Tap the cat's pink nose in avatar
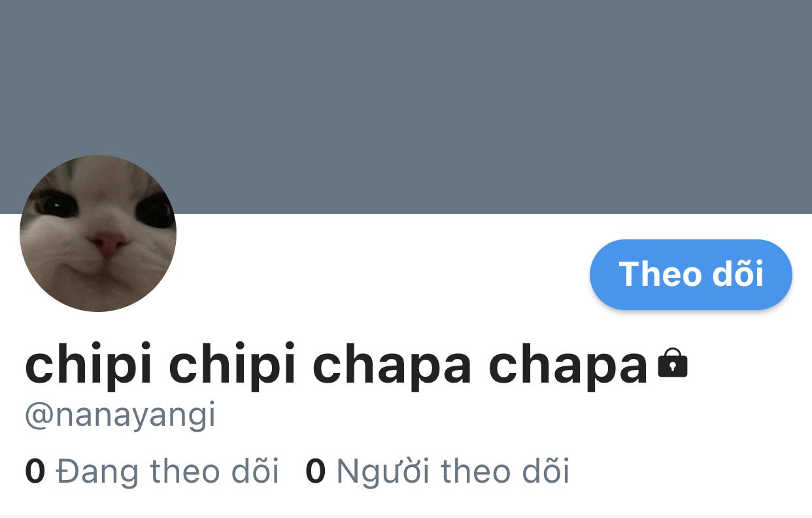Image resolution: width=812 pixels, height=518 pixels. point(108,244)
